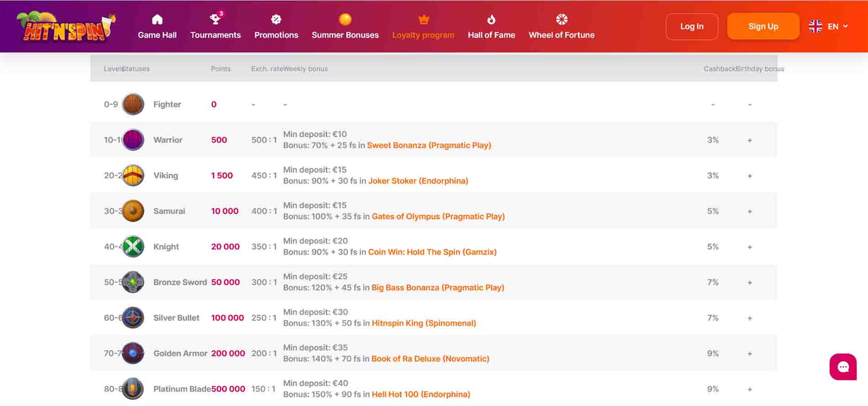The width and height of the screenshot is (868, 406).
Task: Click the Sign Up button
Action: coord(763,27)
